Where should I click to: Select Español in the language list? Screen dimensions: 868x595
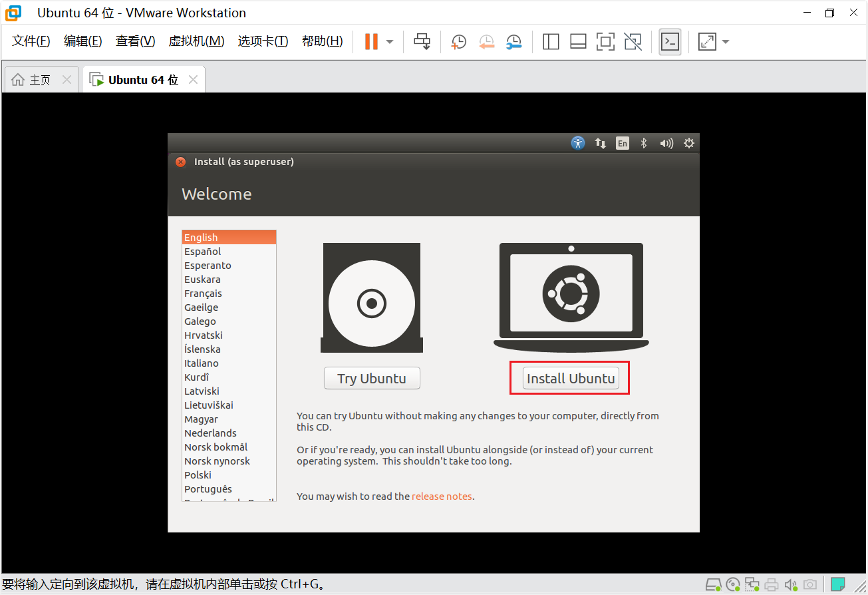(229, 252)
